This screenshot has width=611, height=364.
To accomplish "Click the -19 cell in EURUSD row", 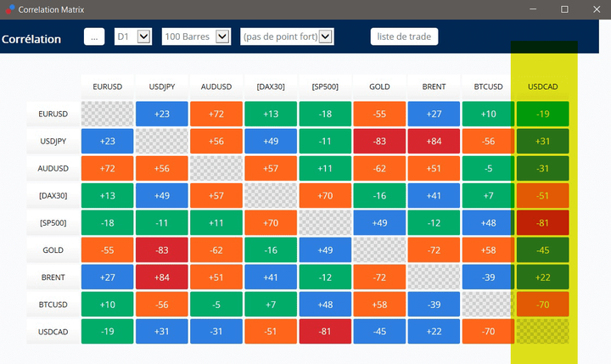I will (543, 114).
